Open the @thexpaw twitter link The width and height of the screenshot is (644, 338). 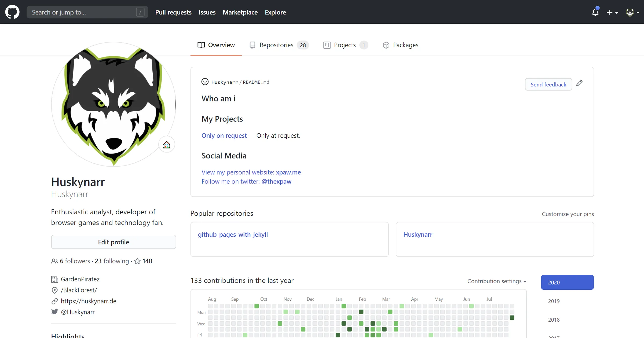(x=276, y=182)
